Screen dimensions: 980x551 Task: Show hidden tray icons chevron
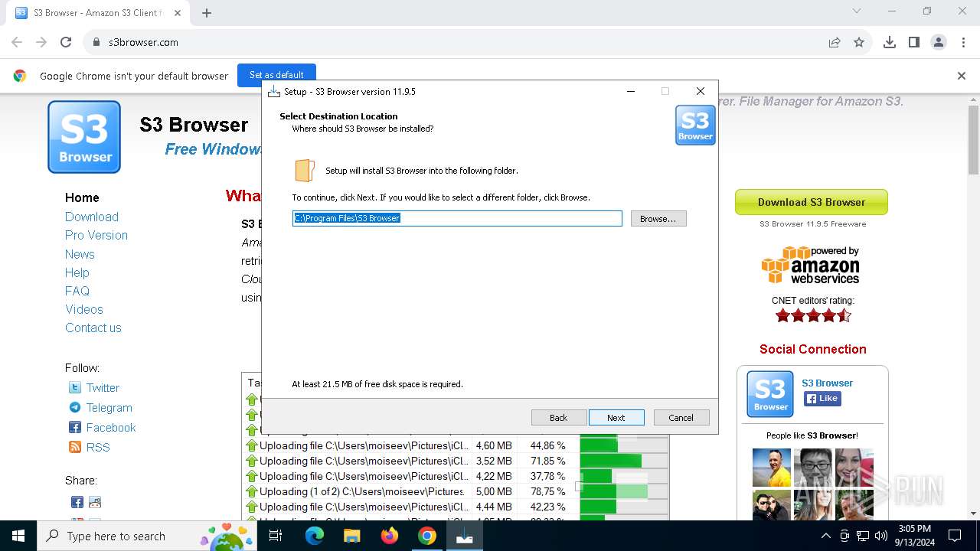click(825, 536)
